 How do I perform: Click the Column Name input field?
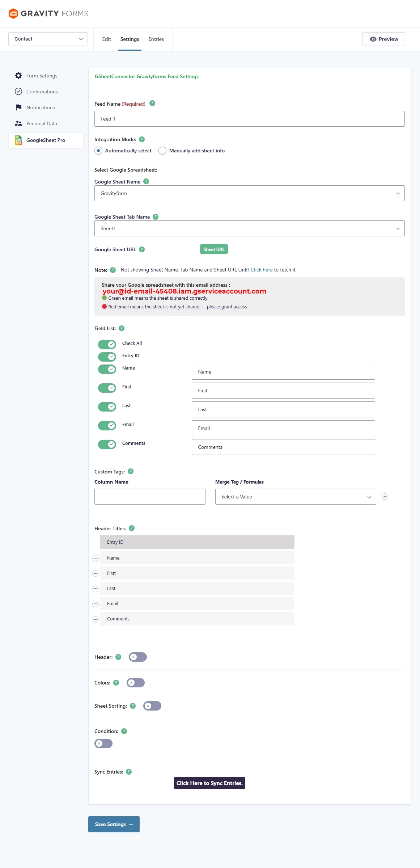[150, 497]
